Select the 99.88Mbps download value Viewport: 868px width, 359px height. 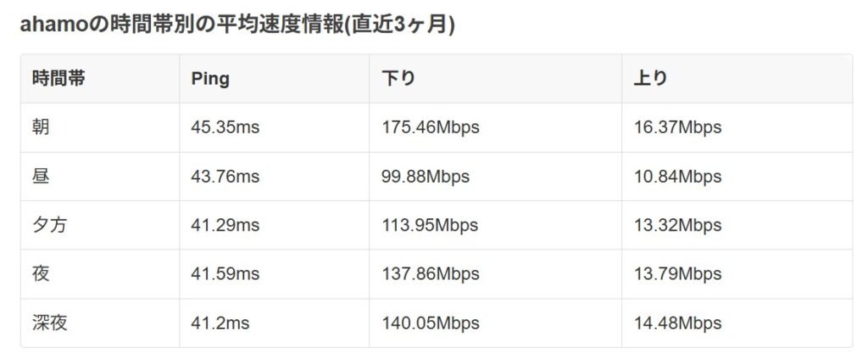tap(426, 177)
